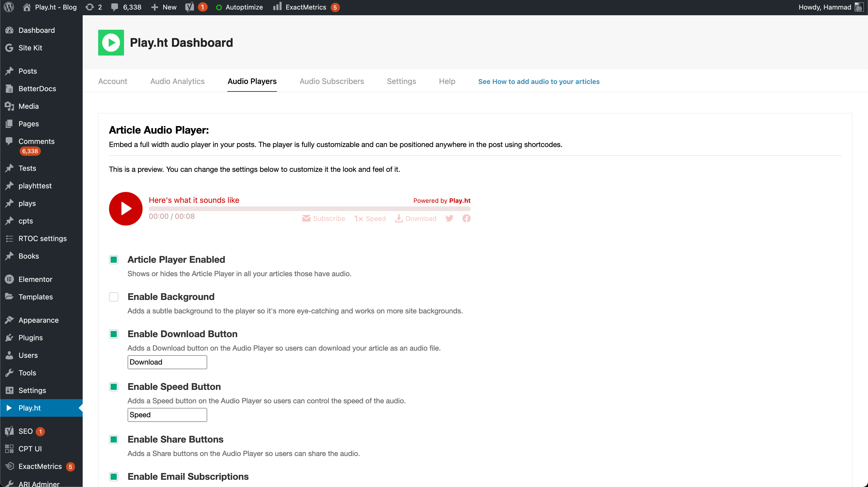Click the Facebook share icon in player
868x487 pixels.
coord(466,218)
